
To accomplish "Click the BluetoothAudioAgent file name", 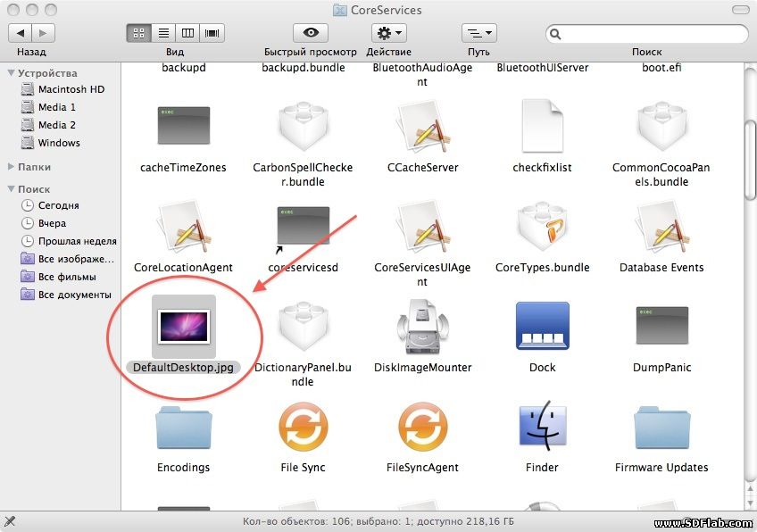I will 422,74.
